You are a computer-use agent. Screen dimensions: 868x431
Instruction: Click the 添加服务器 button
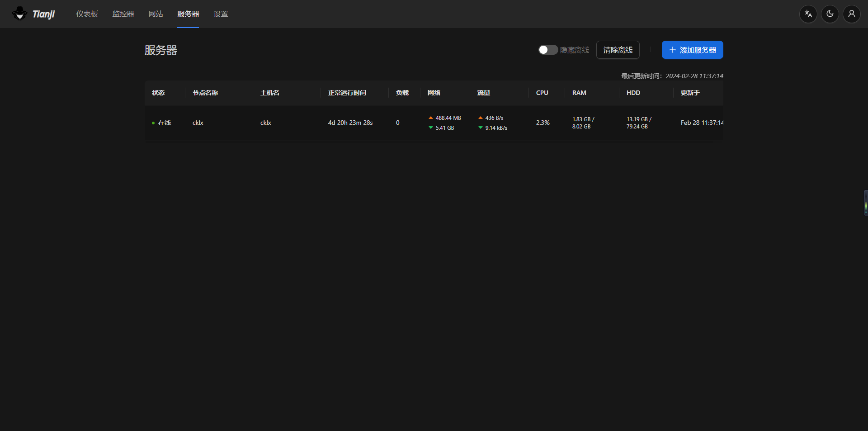click(x=692, y=50)
